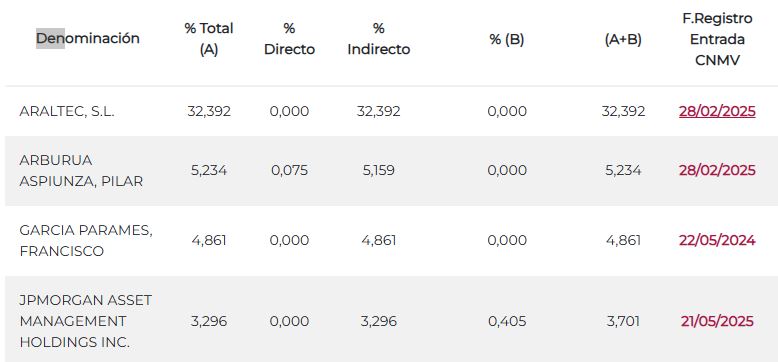Select the % Total (A) column header
The width and height of the screenshot is (778, 362).
[x=209, y=39]
